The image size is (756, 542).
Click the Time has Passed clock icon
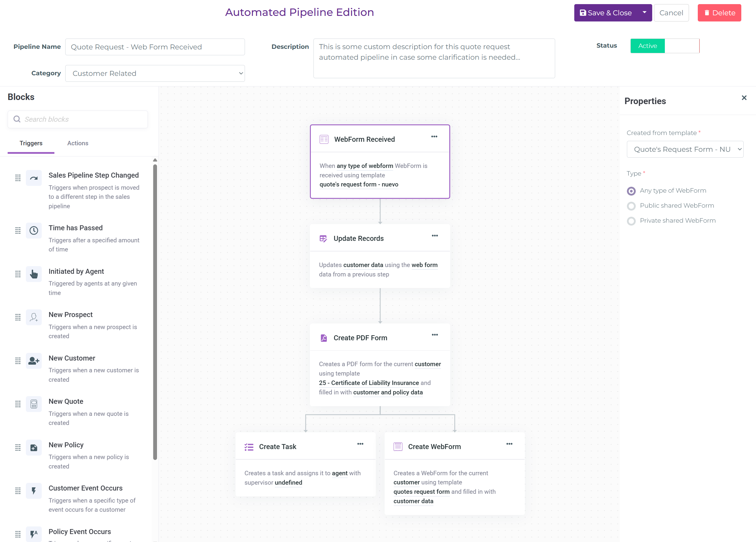coord(34,230)
